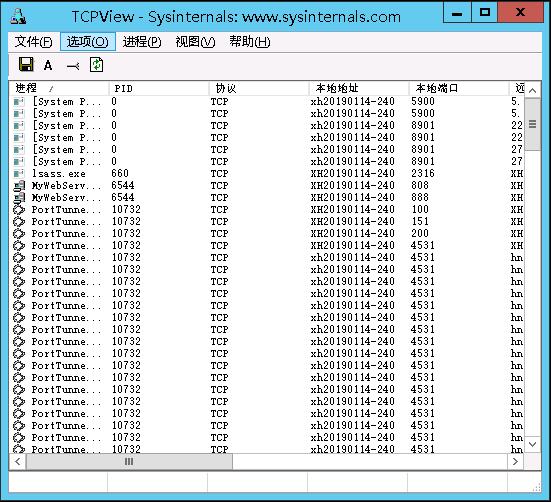551x502 pixels.
Task: Click the horizontal scrollbar right arrow
Action: click(x=516, y=462)
